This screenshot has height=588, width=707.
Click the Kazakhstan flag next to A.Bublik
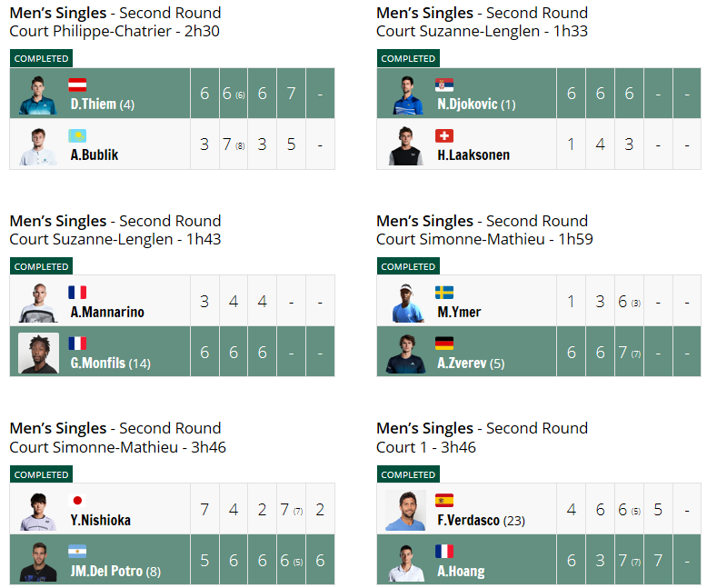click(x=77, y=135)
